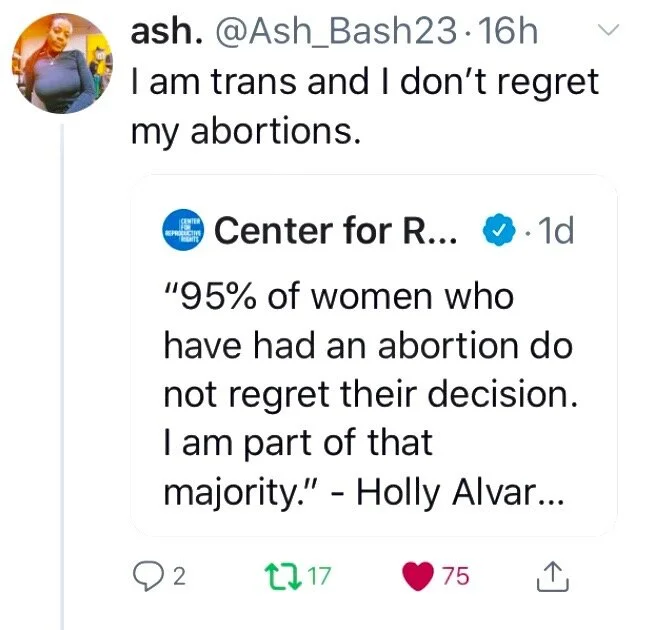Screen dimensions: 656x630
Task: Open Center for Reproductive Rights logo avatar
Action: (182, 232)
